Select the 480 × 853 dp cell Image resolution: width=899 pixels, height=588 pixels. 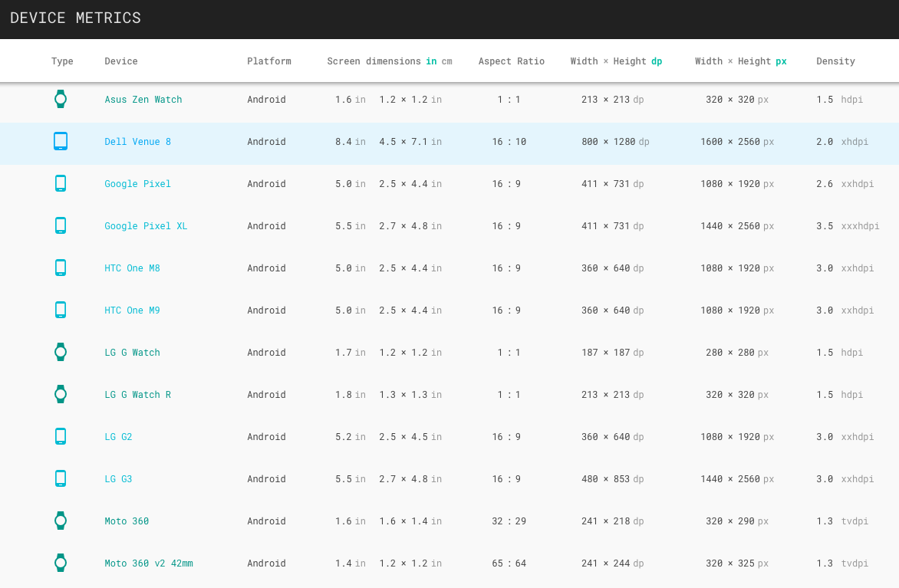coord(612,479)
